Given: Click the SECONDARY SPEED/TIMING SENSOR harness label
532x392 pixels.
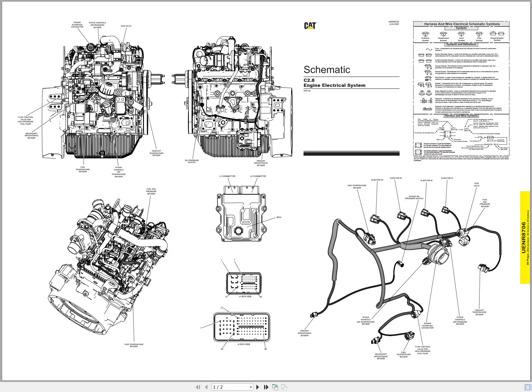Looking at the screenshot, I should [381, 356].
